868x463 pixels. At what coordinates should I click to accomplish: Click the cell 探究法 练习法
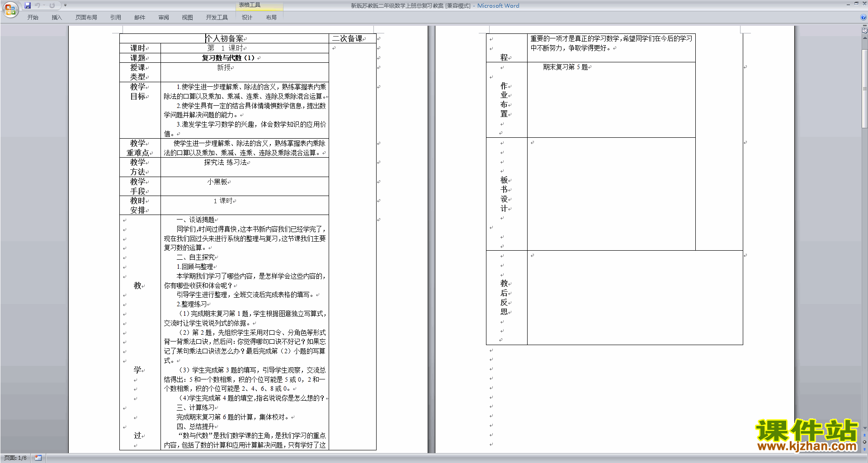(225, 162)
